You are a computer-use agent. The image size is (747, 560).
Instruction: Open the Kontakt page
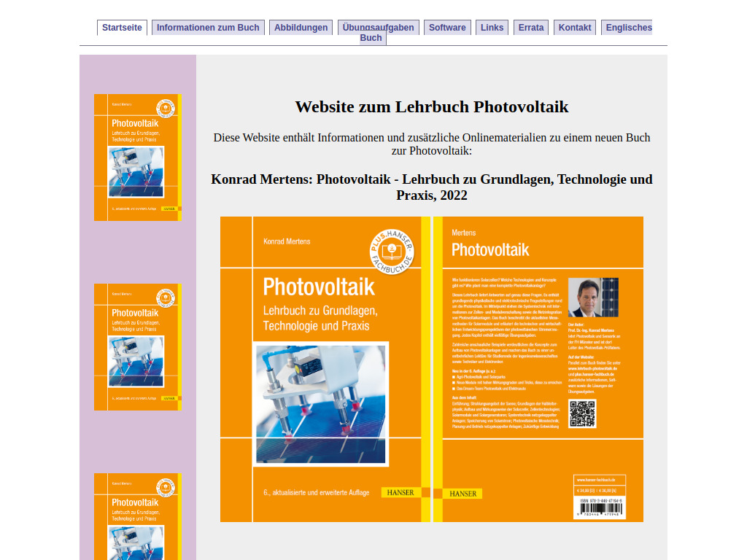pyautogui.click(x=574, y=27)
